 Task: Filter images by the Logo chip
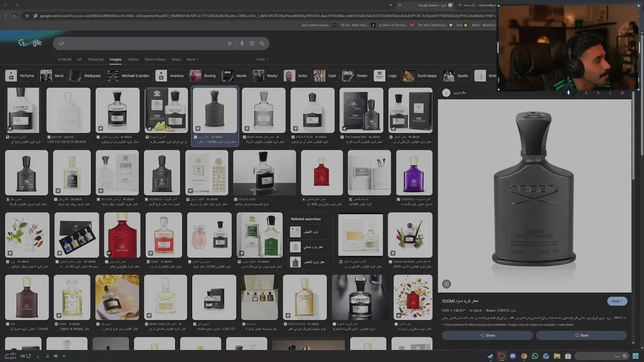coord(386,76)
